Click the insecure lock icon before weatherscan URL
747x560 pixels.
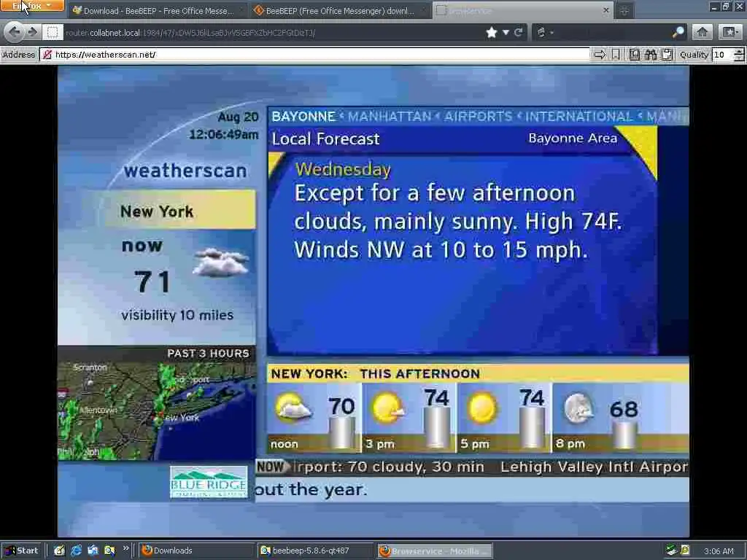[x=47, y=55]
